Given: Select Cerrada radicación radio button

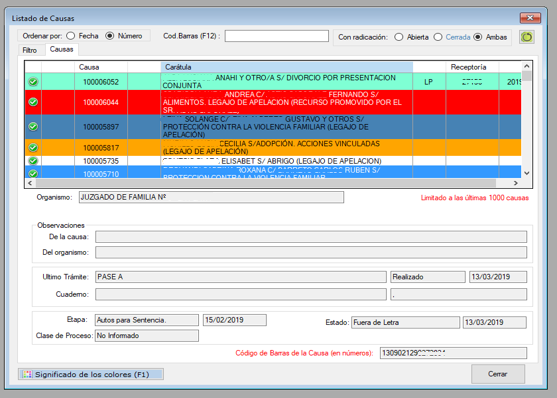Looking at the screenshot, I should click(438, 37).
